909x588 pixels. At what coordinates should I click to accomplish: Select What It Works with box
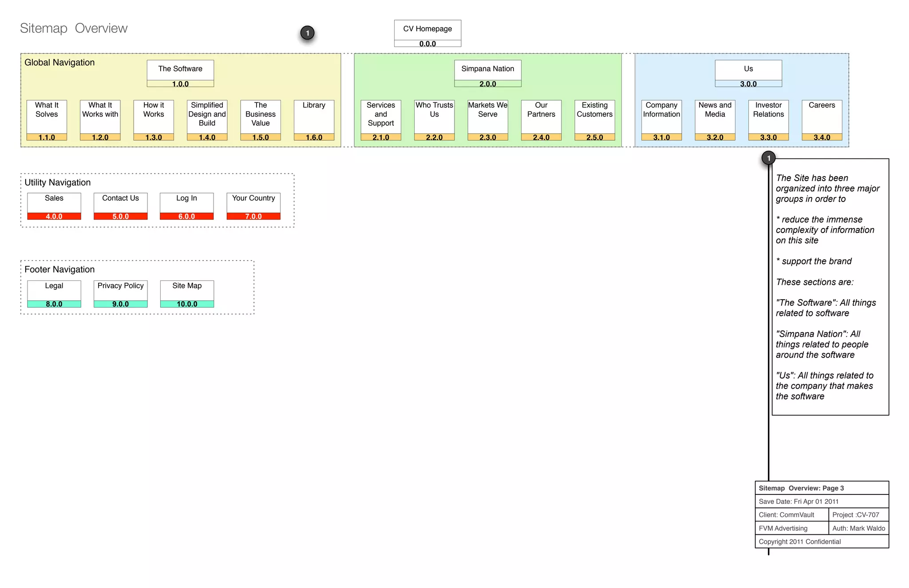point(100,120)
